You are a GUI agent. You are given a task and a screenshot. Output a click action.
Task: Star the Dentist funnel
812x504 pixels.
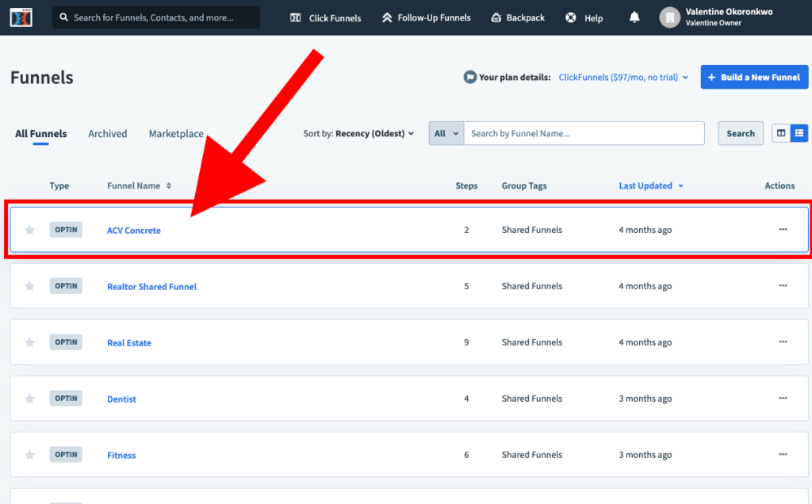click(x=29, y=399)
